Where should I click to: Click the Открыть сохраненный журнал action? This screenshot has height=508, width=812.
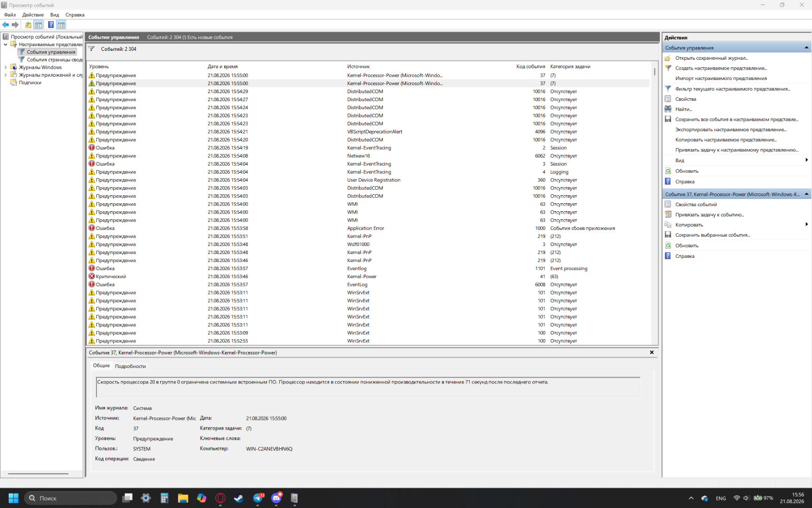pyautogui.click(x=711, y=58)
